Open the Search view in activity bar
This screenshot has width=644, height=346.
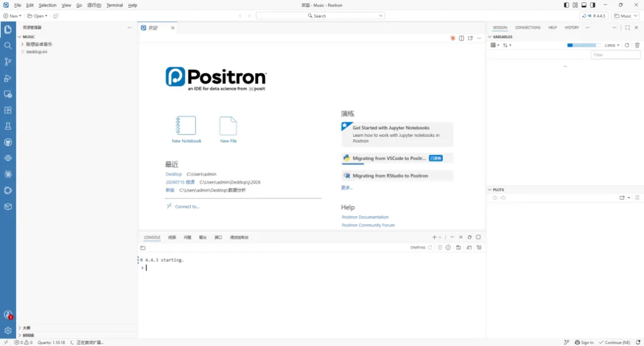tap(8, 45)
